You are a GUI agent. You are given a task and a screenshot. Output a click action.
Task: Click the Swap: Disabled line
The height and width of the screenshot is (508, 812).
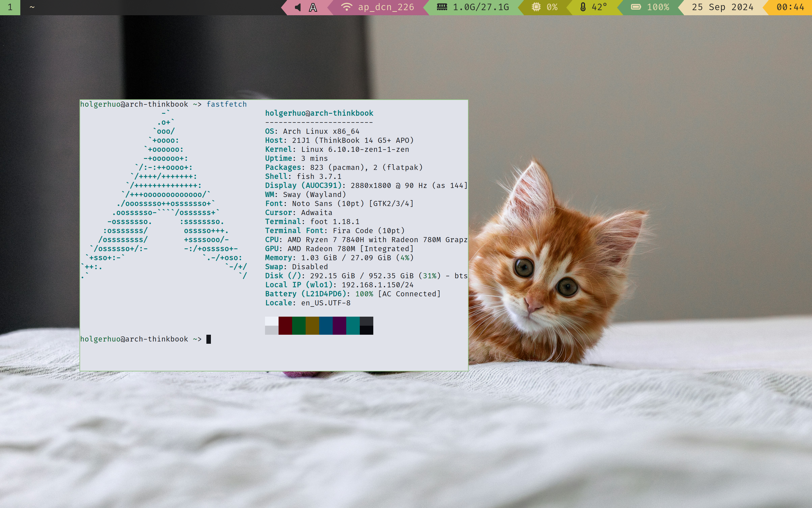click(x=296, y=267)
